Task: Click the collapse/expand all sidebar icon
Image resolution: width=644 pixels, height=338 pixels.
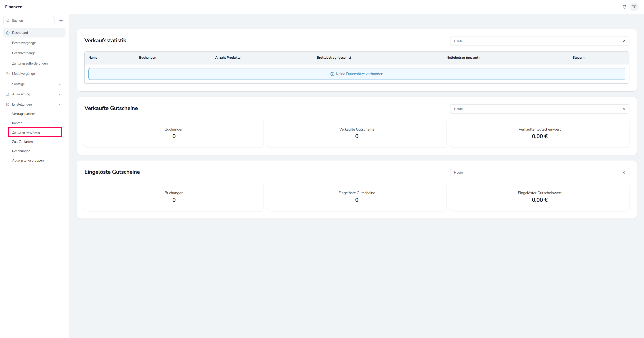Action: [x=61, y=21]
